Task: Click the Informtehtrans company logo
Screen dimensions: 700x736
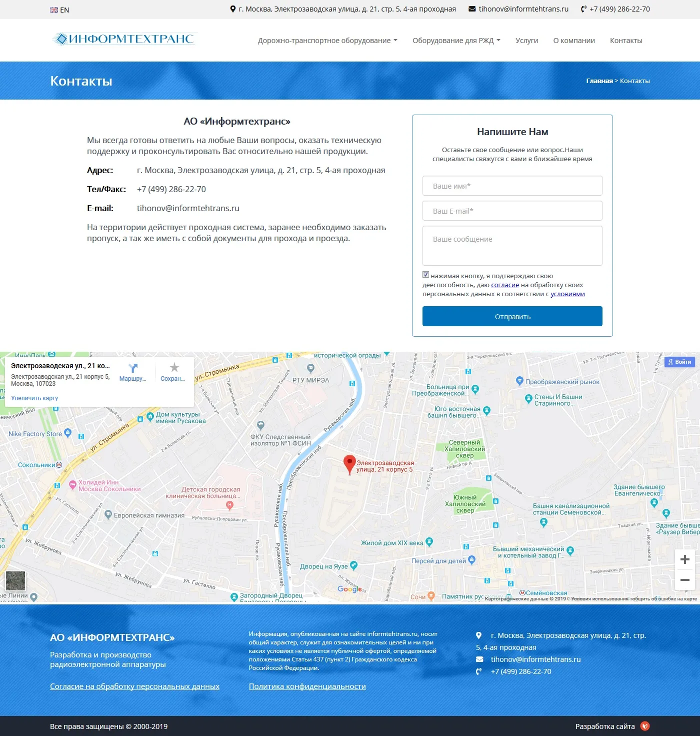Action: point(124,39)
